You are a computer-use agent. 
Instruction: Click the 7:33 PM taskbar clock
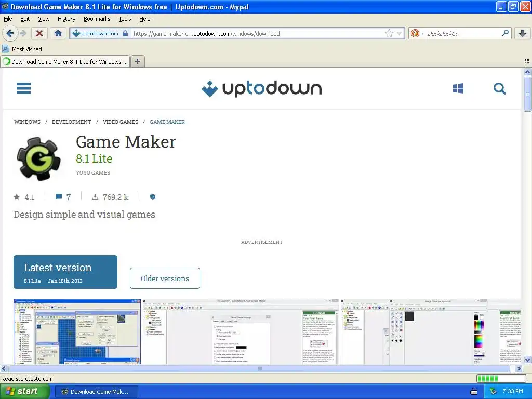pyautogui.click(x=513, y=392)
